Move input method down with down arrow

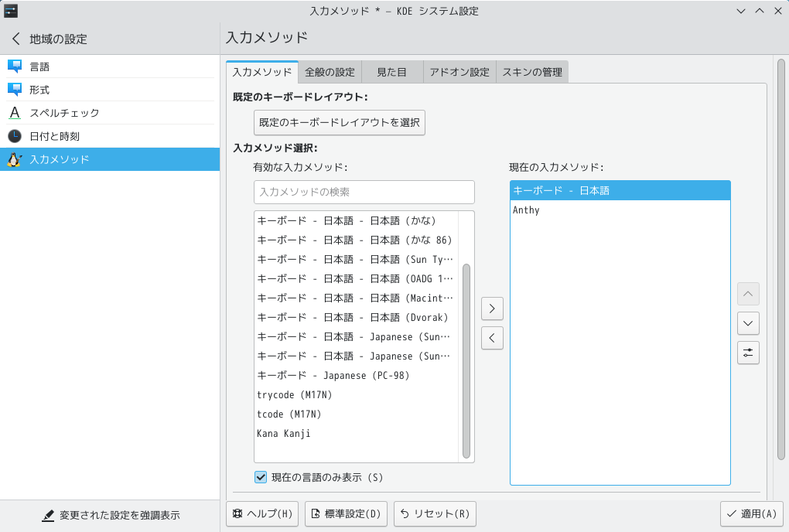coord(747,322)
